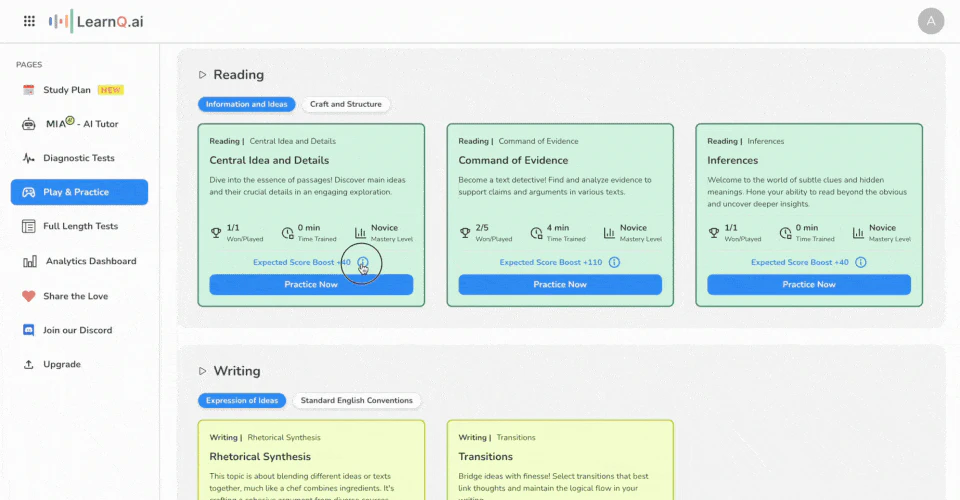Join our Discord link in sidebar
The width and height of the screenshot is (960, 500).
click(x=77, y=330)
